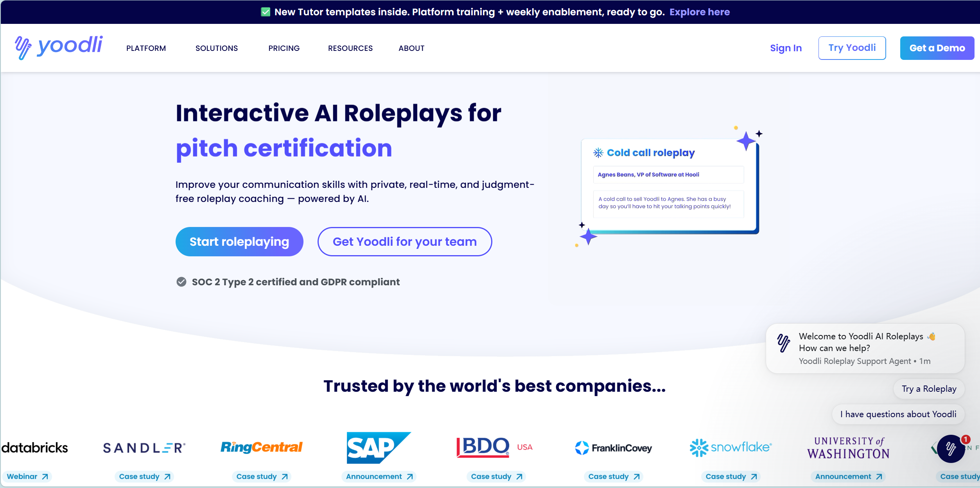The height and width of the screenshot is (488, 980).
Task: Open the databricks Webinar link
Action: click(27, 477)
